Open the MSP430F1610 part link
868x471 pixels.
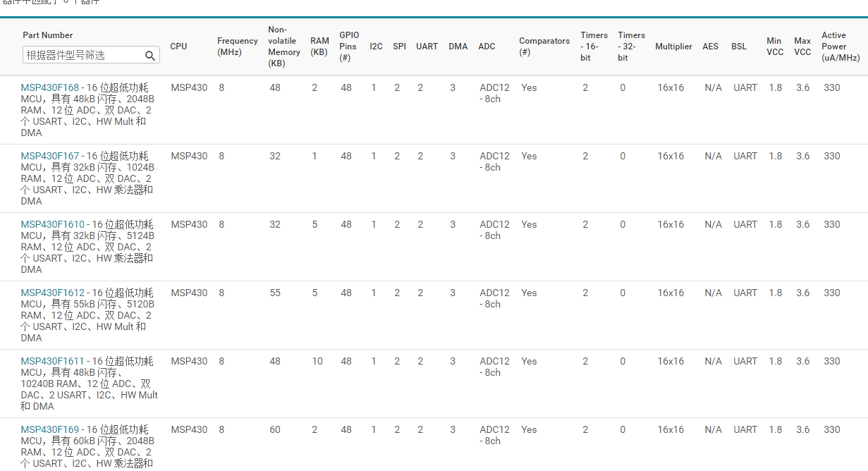click(x=52, y=224)
